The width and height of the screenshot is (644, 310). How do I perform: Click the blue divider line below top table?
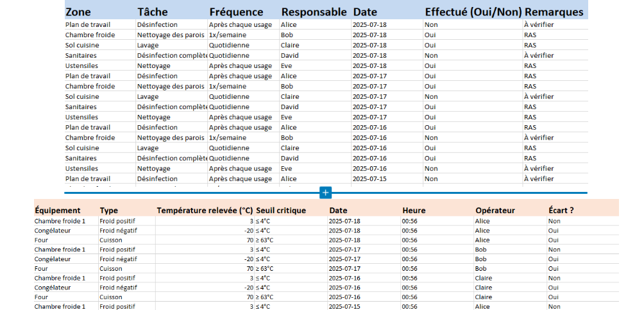tap(192, 193)
